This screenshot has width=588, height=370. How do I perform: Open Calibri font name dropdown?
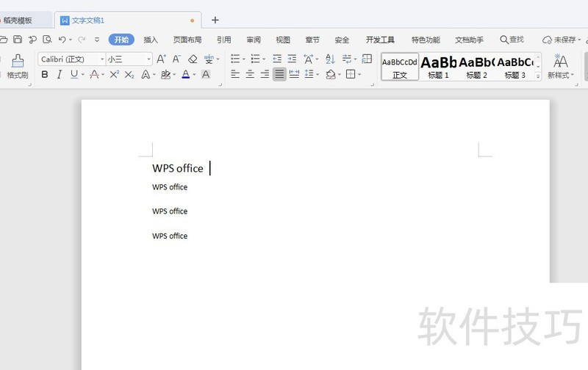(102, 59)
